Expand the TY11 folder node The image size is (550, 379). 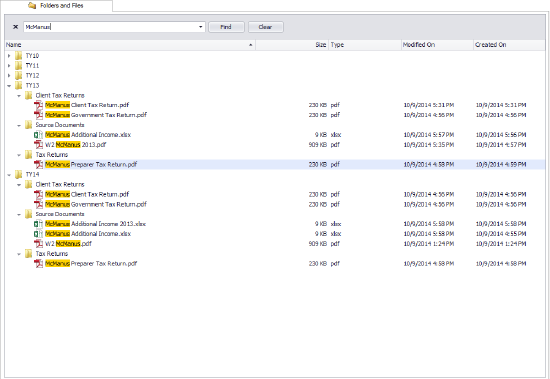point(9,66)
